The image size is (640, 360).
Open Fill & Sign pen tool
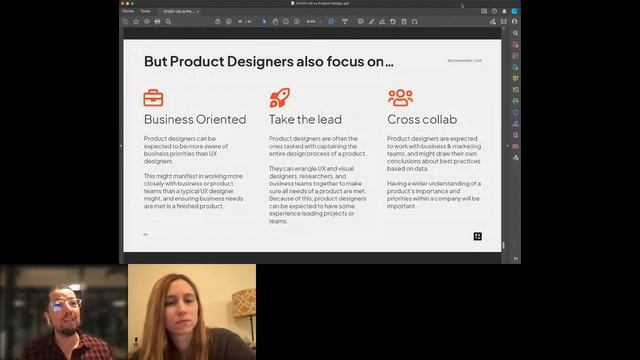pyautogui.click(x=516, y=123)
